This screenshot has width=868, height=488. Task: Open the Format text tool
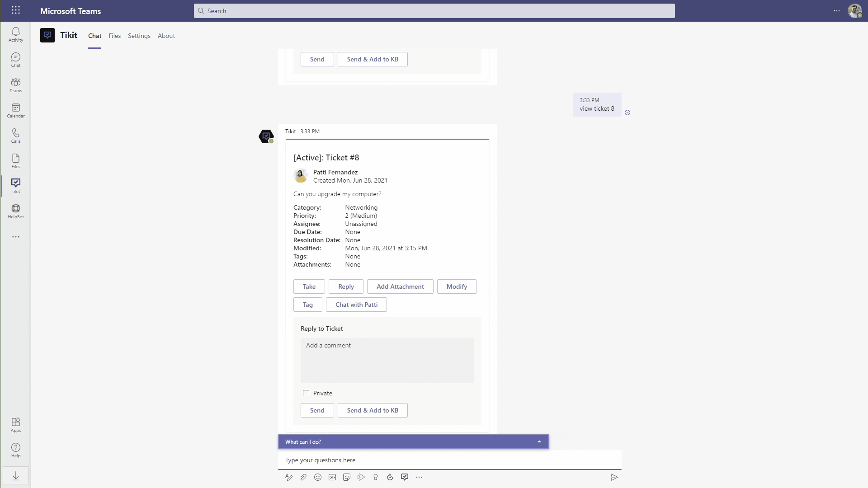(x=289, y=477)
